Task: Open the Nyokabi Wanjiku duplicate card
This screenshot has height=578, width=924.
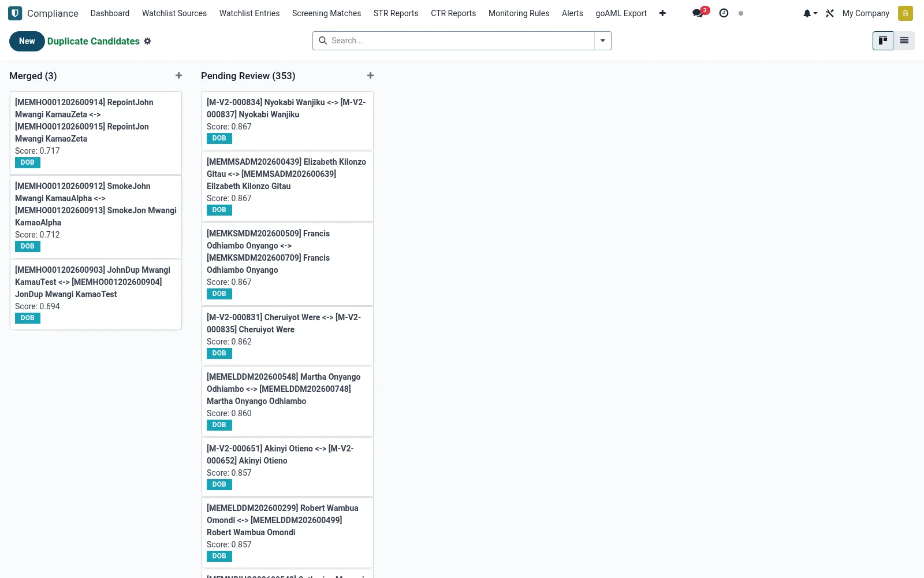Action: 288,121
